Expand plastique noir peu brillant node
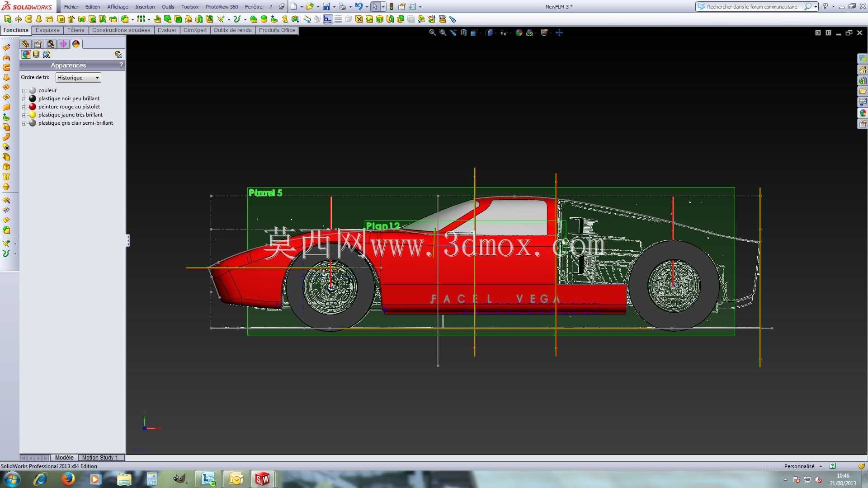Image resolution: width=868 pixels, height=488 pixels. tap(24, 99)
